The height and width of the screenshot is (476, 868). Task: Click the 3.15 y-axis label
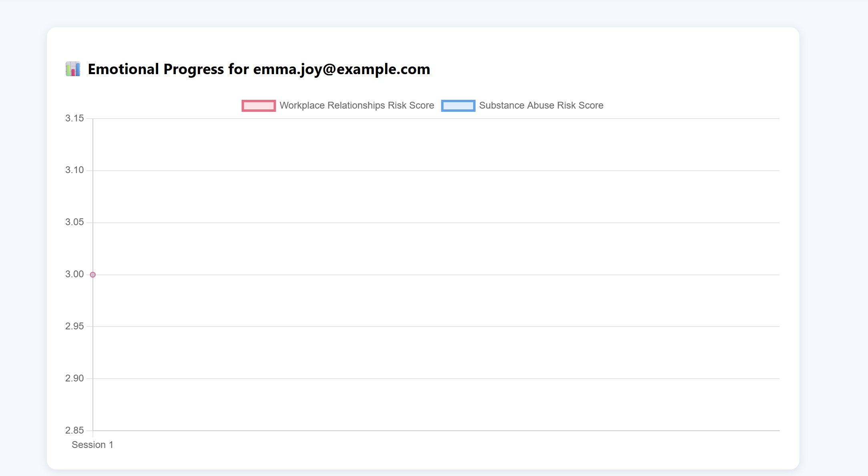[x=74, y=118]
